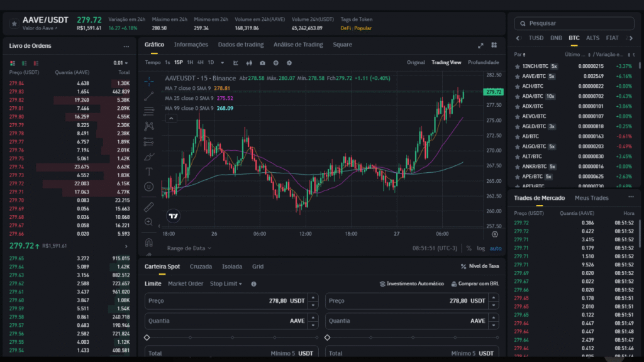Screen dimensions: 644x362
Task: Increase the buy Preço with up stepper
Action: click(313, 297)
